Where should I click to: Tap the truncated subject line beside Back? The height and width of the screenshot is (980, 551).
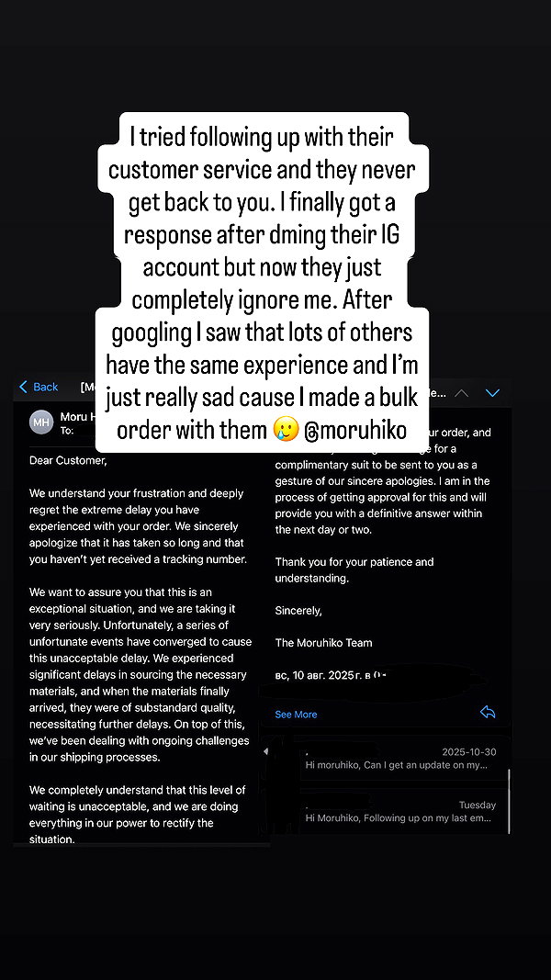click(87, 387)
